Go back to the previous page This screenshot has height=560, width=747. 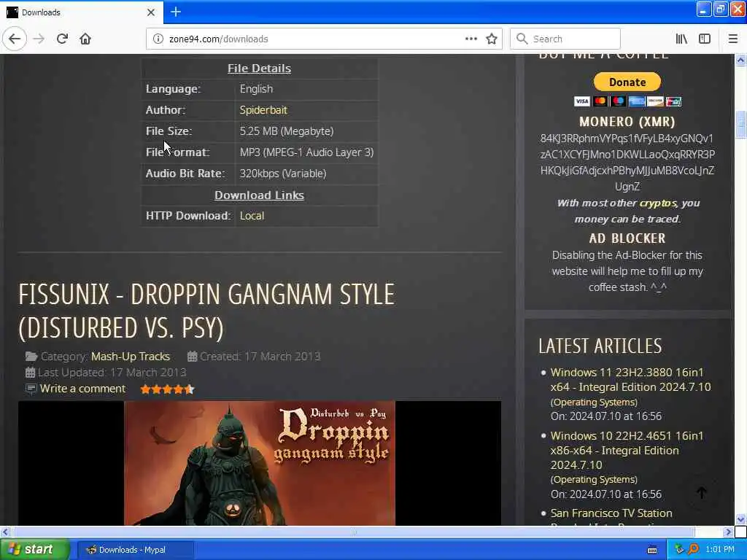tap(15, 39)
